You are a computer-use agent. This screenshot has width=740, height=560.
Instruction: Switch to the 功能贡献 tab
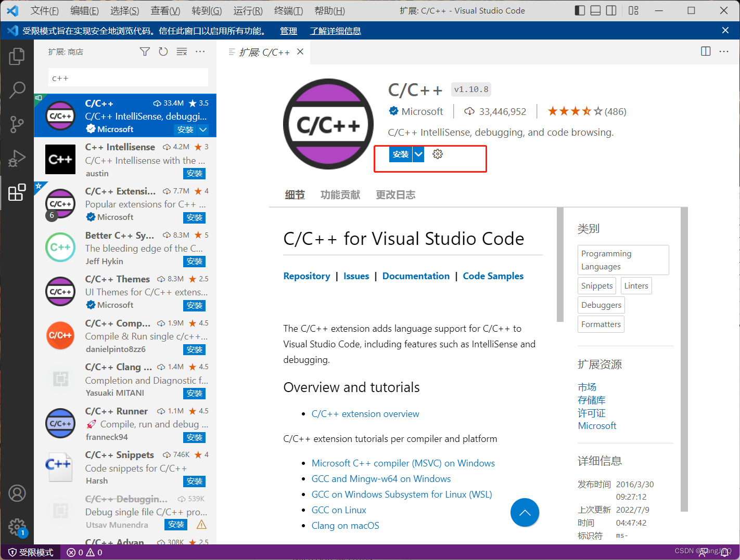(x=340, y=195)
